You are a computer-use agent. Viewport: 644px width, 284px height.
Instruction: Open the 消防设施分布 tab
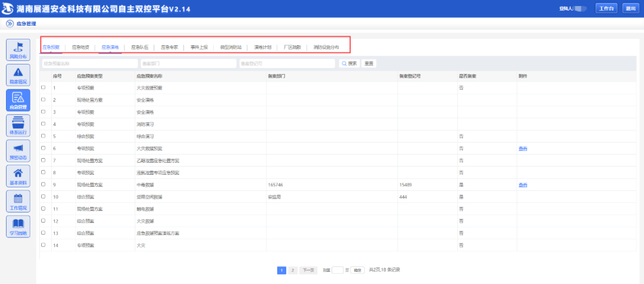326,47
